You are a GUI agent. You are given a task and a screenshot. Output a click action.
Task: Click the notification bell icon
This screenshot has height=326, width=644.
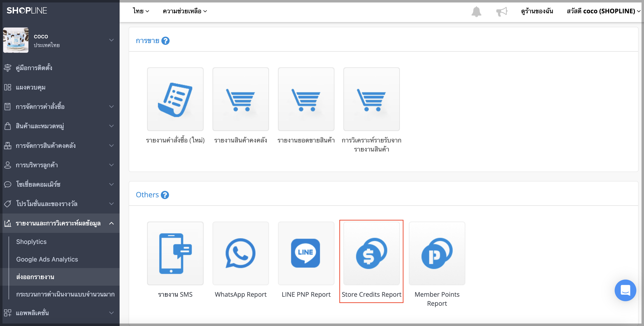point(476,11)
